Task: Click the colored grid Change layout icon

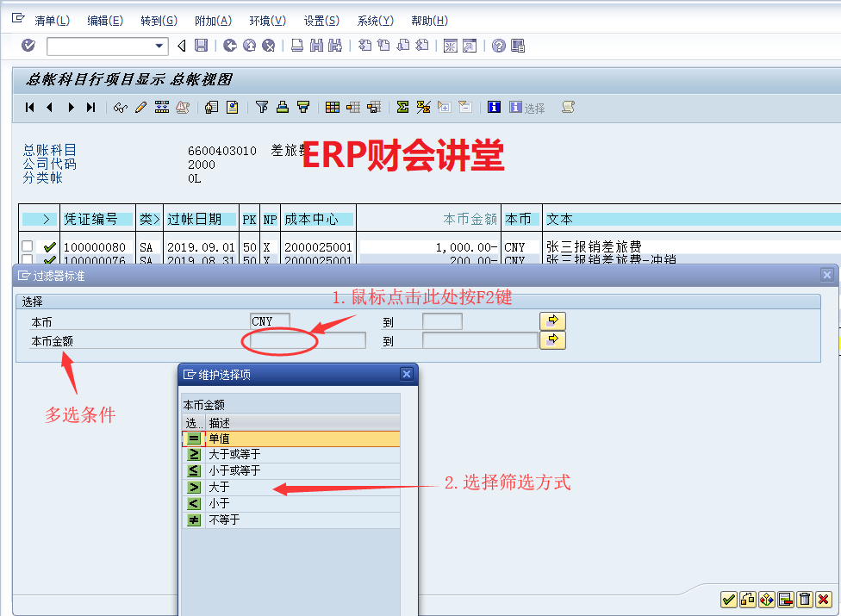Action: click(333, 107)
